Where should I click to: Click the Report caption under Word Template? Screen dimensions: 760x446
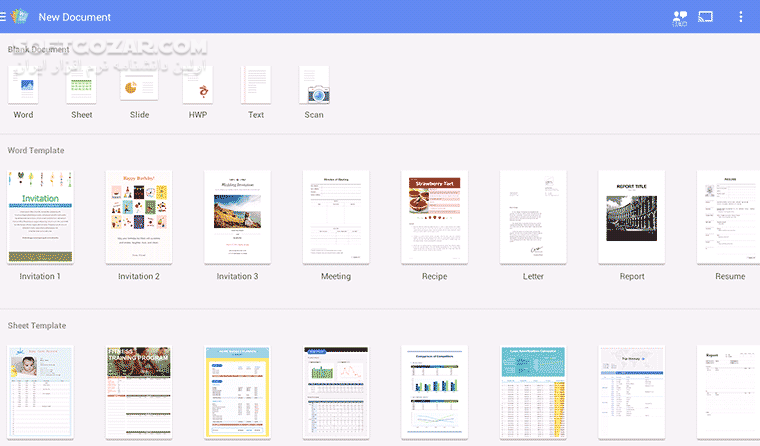632,276
